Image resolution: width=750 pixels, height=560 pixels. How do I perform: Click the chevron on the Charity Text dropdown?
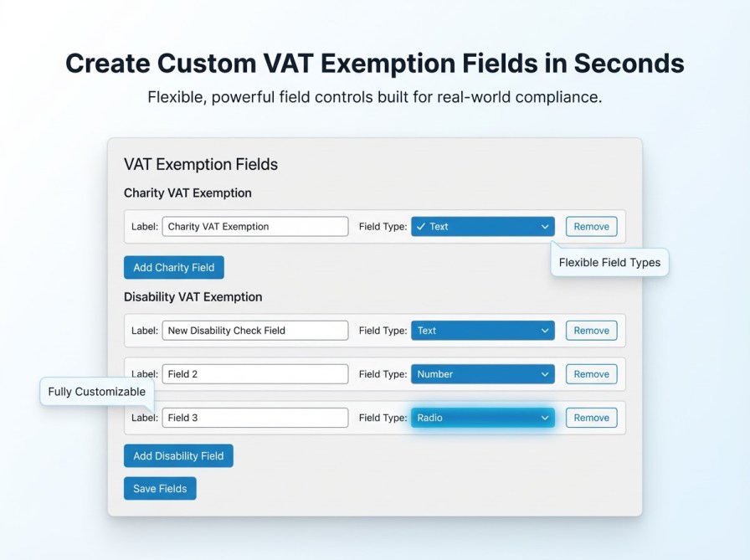click(546, 226)
